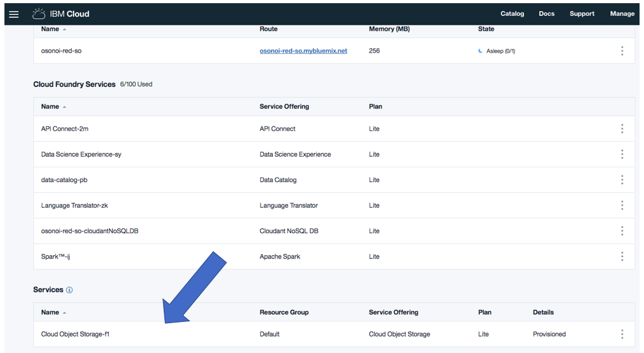Viewport: 644px width, 353px height.
Task: Click the Provisioned details cell
Action: coord(549,334)
